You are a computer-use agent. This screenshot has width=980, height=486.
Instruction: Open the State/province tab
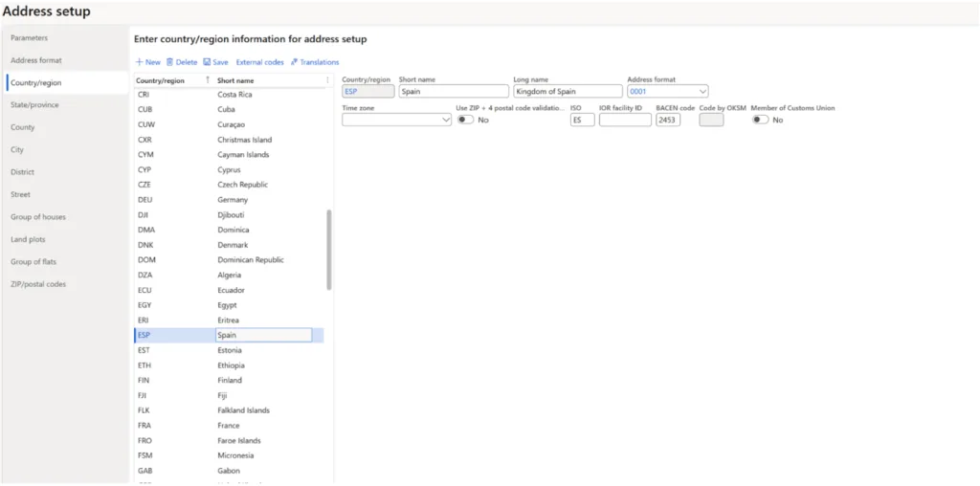click(x=34, y=104)
